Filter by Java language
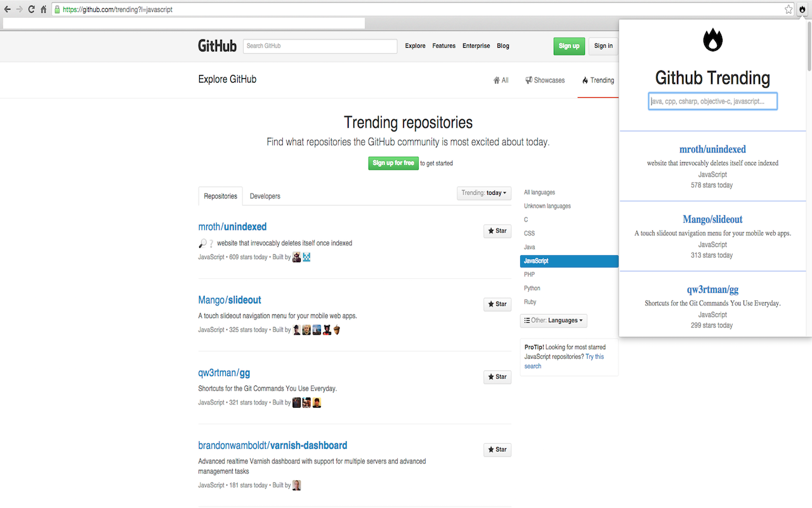 coord(530,247)
